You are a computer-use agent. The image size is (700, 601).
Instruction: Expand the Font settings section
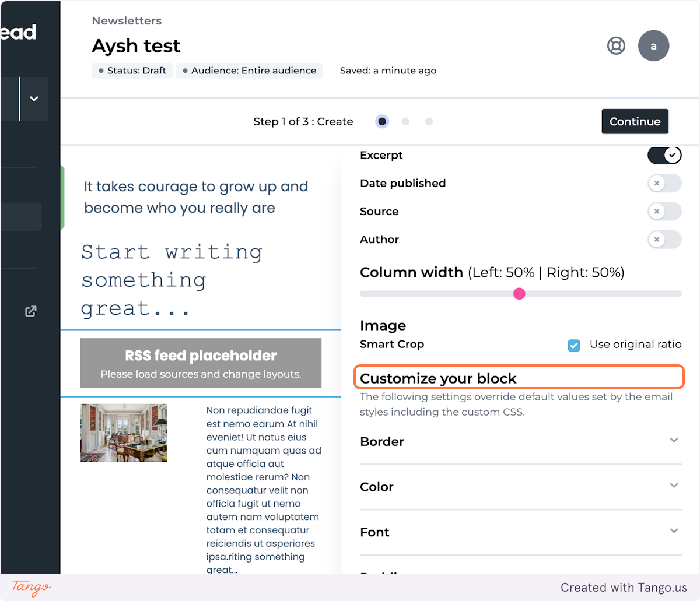pyautogui.click(x=521, y=532)
